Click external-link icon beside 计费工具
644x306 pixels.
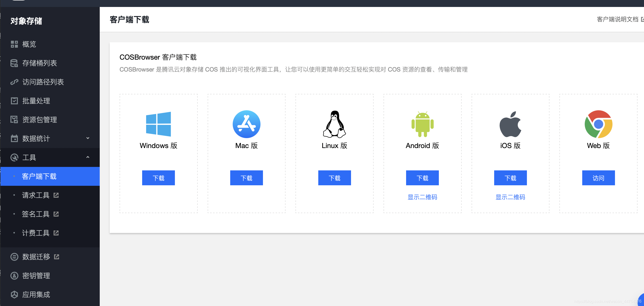[x=56, y=233]
